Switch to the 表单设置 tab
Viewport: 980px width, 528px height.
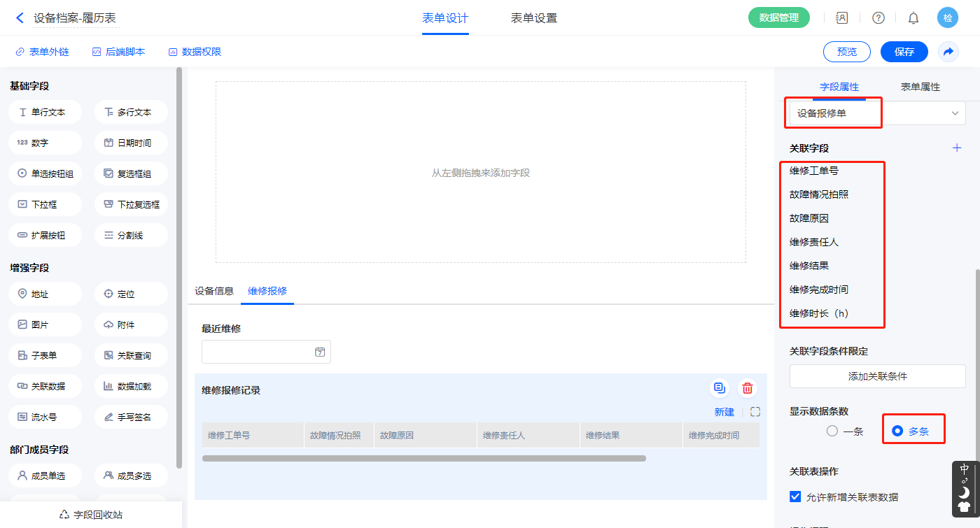533,18
